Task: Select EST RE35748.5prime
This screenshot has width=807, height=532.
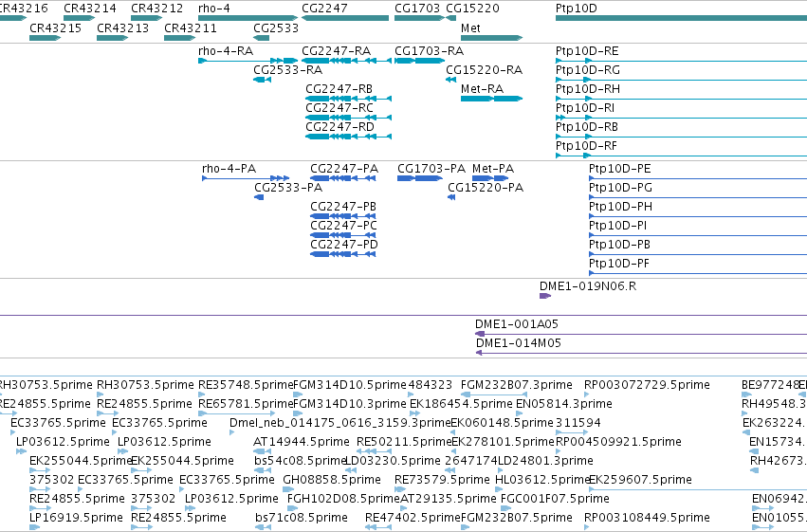Action: click(246, 385)
